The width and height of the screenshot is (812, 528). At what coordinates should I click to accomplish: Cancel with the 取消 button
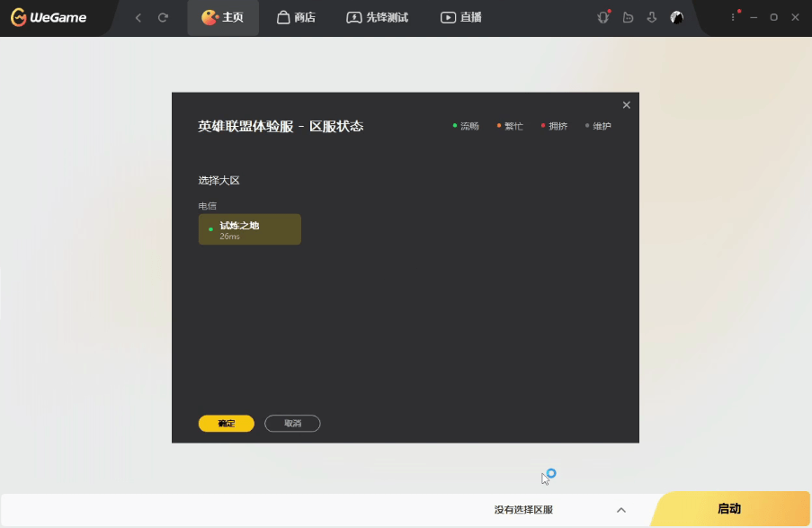tap(292, 424)
